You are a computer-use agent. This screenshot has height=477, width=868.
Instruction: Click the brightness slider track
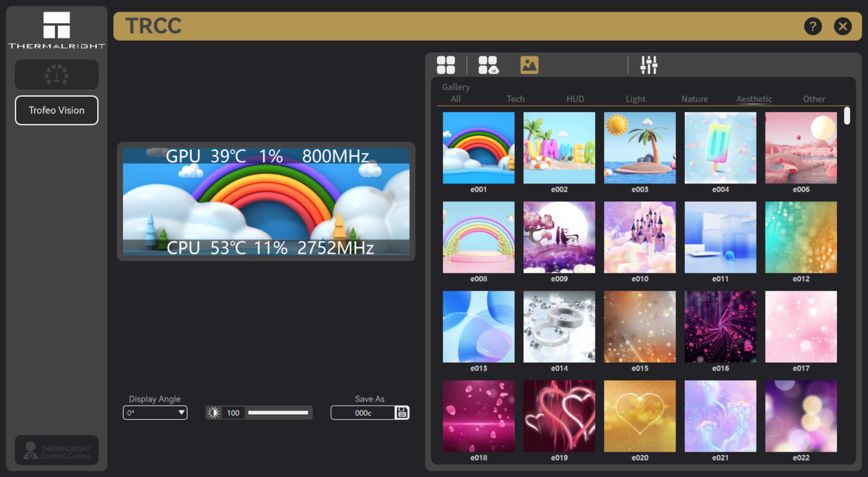[x=278, y=413]
